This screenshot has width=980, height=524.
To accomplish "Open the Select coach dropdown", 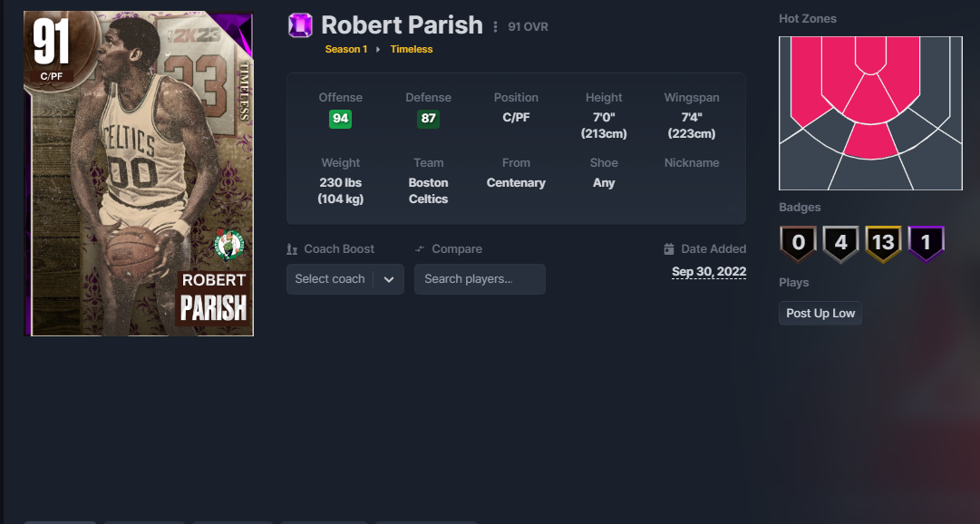I will (x=345, y=279).
